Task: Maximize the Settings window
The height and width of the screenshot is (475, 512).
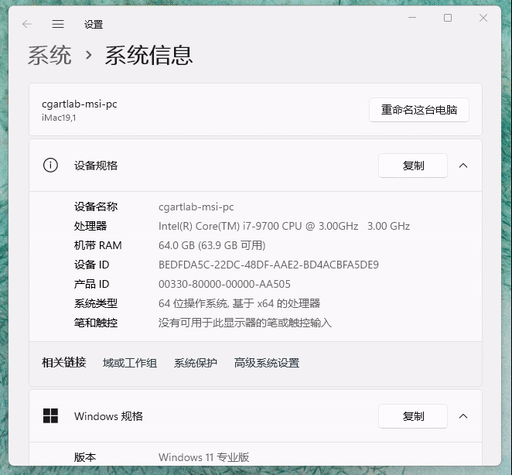Action: pos(448,18)
